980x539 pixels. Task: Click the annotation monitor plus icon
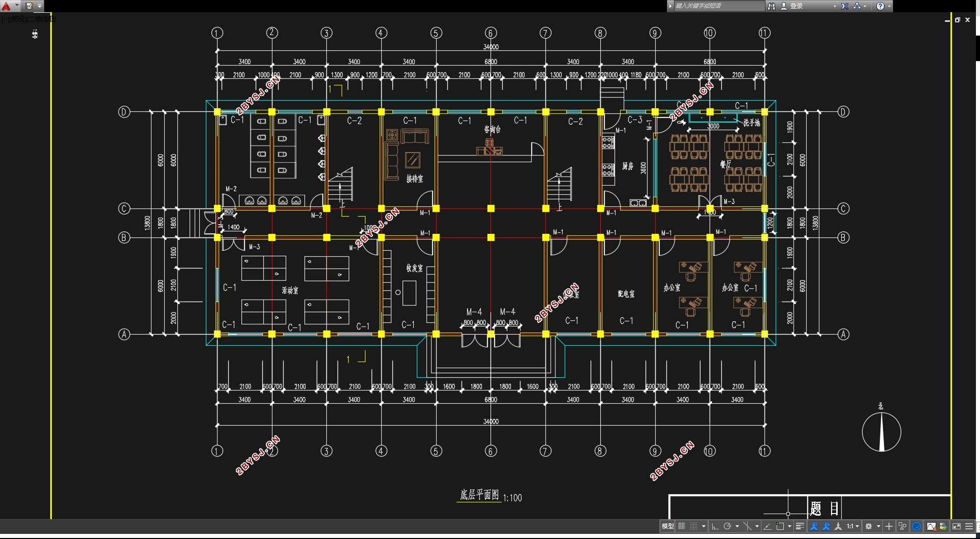tap(889, 526)
